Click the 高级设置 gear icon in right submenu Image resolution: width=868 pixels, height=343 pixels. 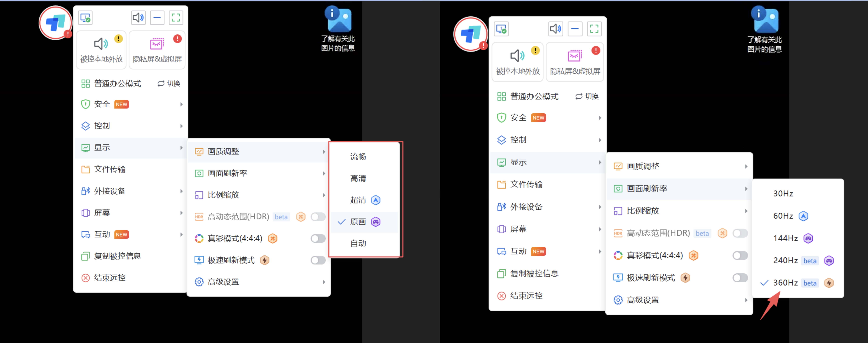pos(618,300)
